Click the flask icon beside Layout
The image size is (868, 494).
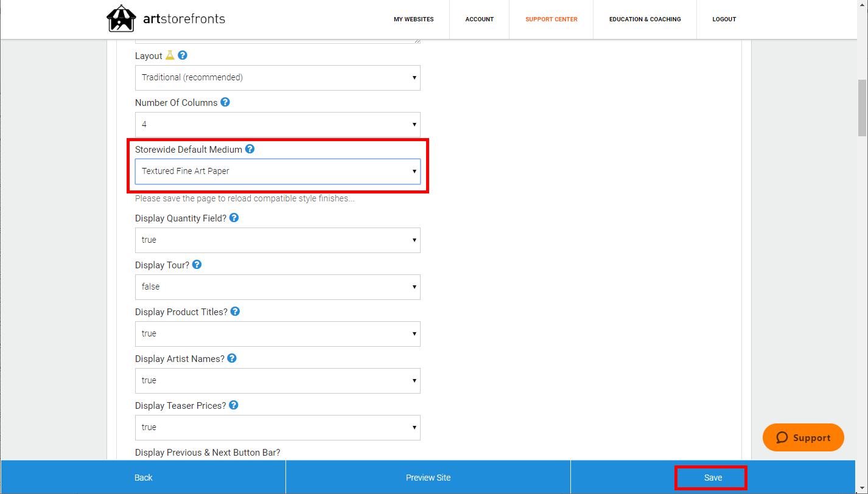pyautogui.click(x=170, y=55)
